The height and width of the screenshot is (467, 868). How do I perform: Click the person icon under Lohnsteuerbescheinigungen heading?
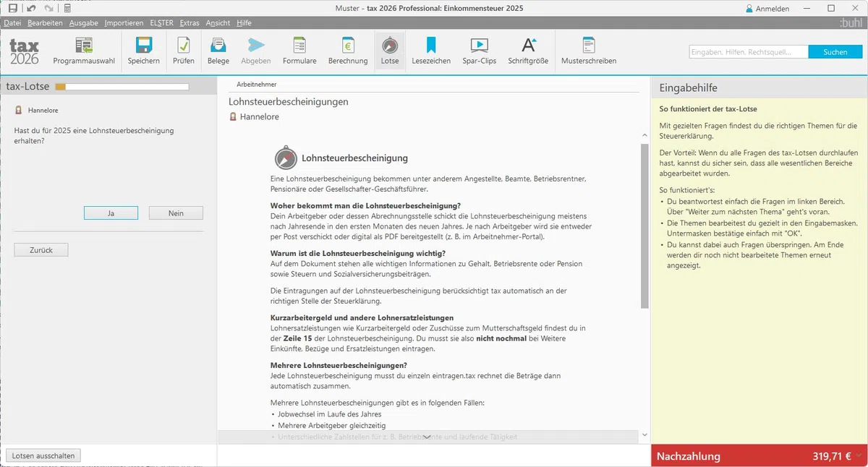point(233,116)
